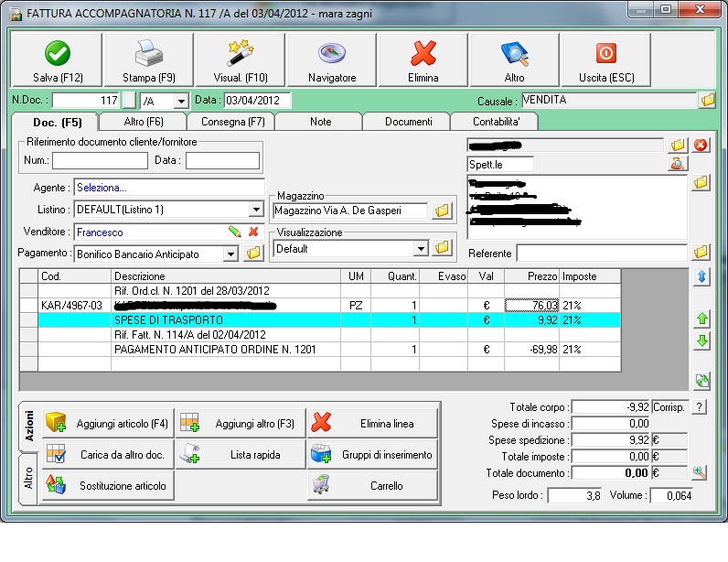Switch to Consegna (F7) tab

[232, 122]
